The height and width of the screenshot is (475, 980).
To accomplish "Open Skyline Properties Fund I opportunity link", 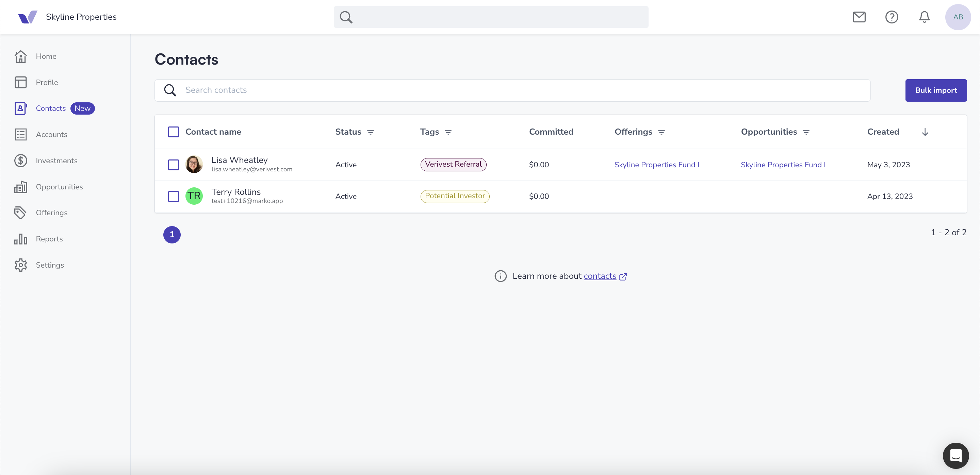I will (783, 165).
